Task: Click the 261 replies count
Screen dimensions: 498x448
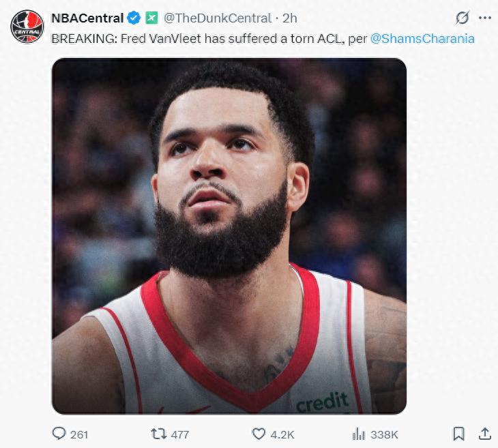Action: (79, 434)
